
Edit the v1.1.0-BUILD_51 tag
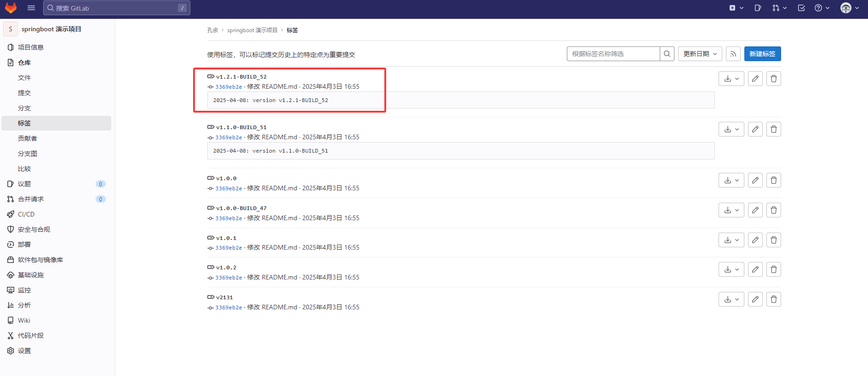[755, 129]
